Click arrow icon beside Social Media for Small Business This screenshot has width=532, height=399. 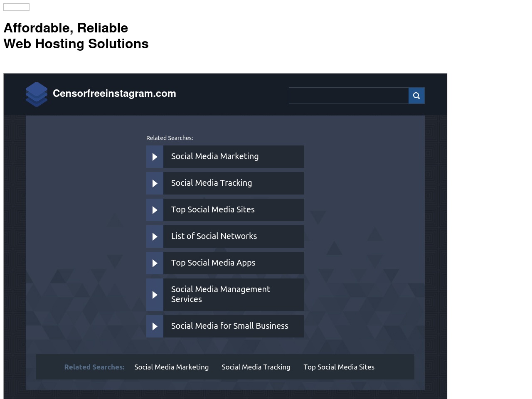(155, 326)
